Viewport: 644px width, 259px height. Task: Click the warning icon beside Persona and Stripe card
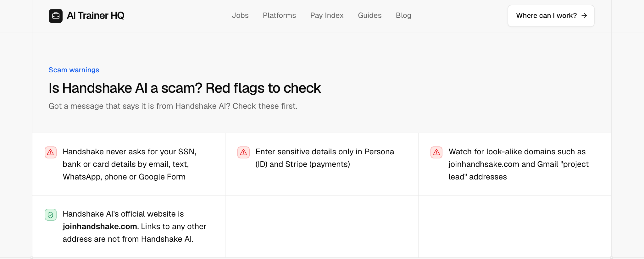[243, 152]
